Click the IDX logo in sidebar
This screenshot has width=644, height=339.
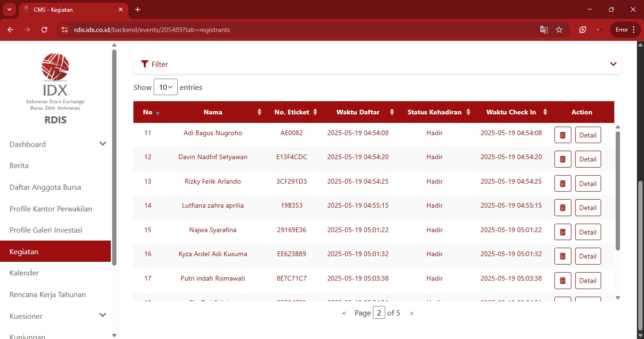point(55,81)
